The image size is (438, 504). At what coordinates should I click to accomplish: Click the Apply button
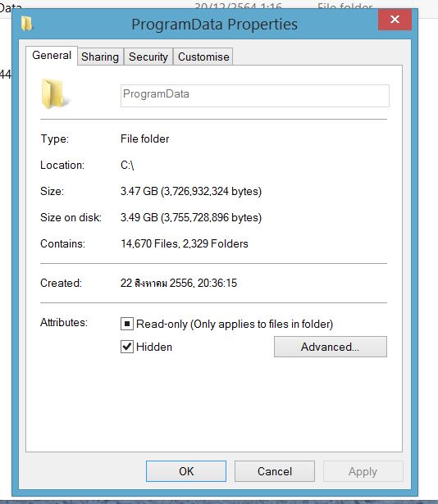363,471
